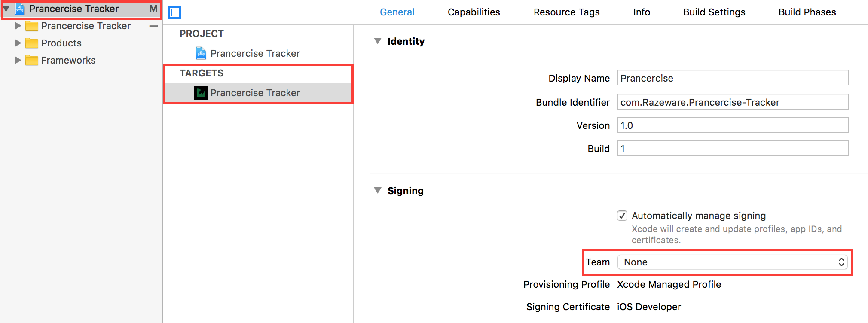Click the project blueprint icon under PROJECT
The image size is (868, 323).
click(201, 53)
